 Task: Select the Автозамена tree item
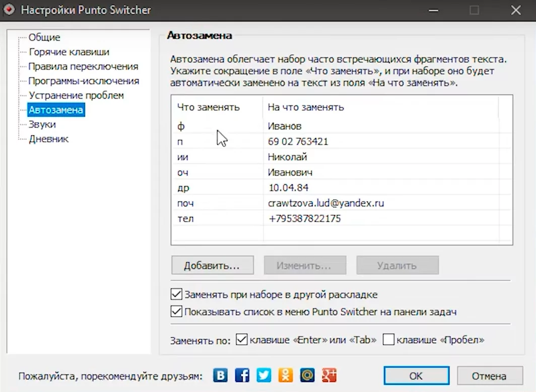tap(56, 110)
